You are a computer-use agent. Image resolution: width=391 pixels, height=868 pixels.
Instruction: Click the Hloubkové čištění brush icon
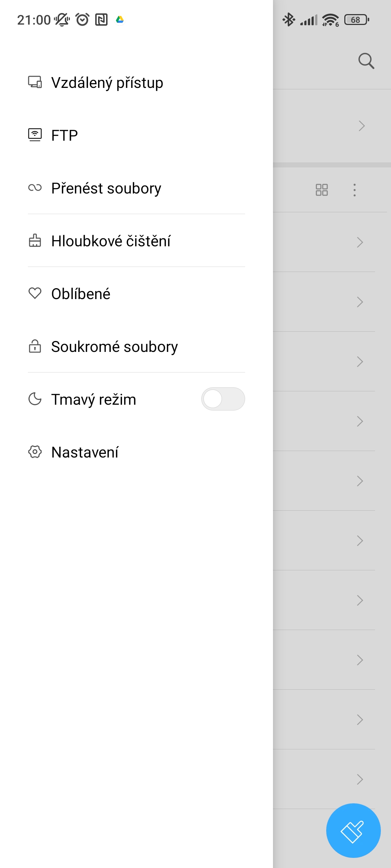(35, 241)
